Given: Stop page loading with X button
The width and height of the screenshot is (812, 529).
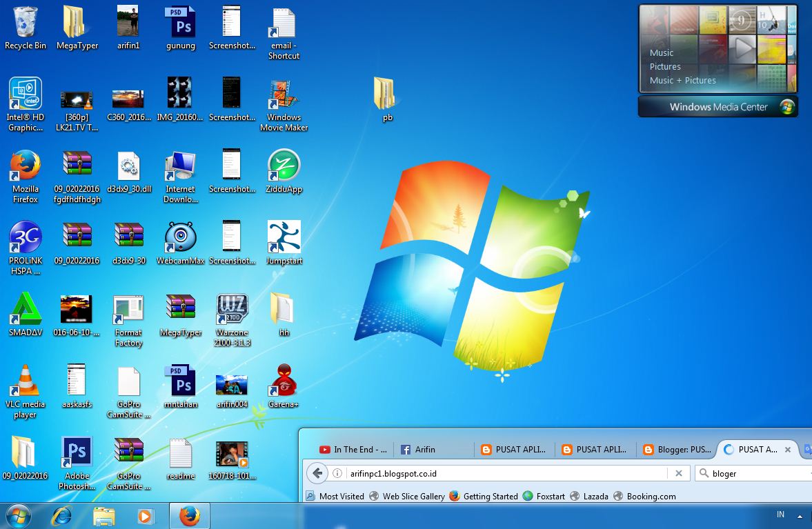Looking at the screenshot, I should point(678,473).
